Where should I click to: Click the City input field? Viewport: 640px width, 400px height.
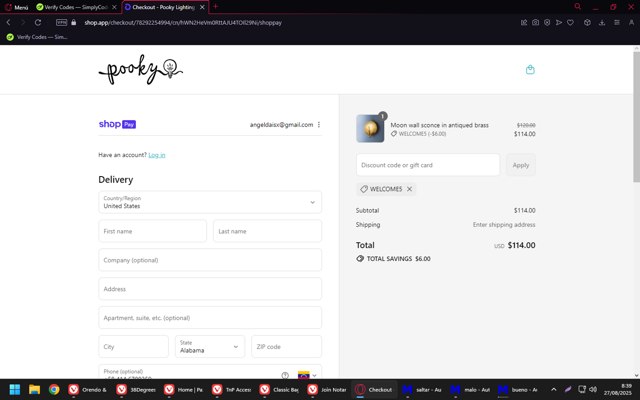point(133,347)
